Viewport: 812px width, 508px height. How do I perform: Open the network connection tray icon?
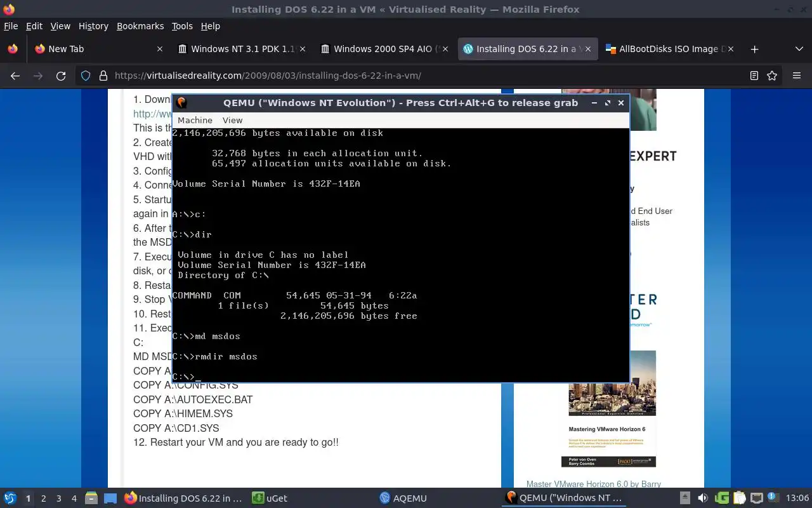[x=756, y=498]
